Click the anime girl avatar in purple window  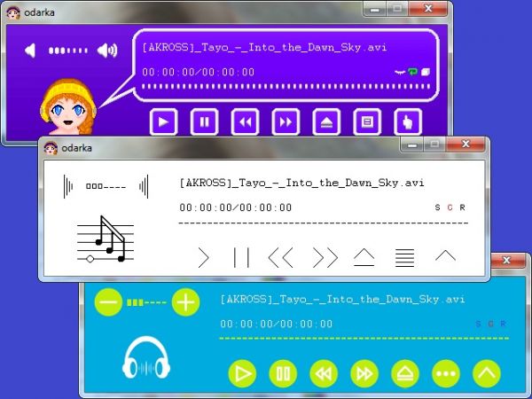(68, 106)
